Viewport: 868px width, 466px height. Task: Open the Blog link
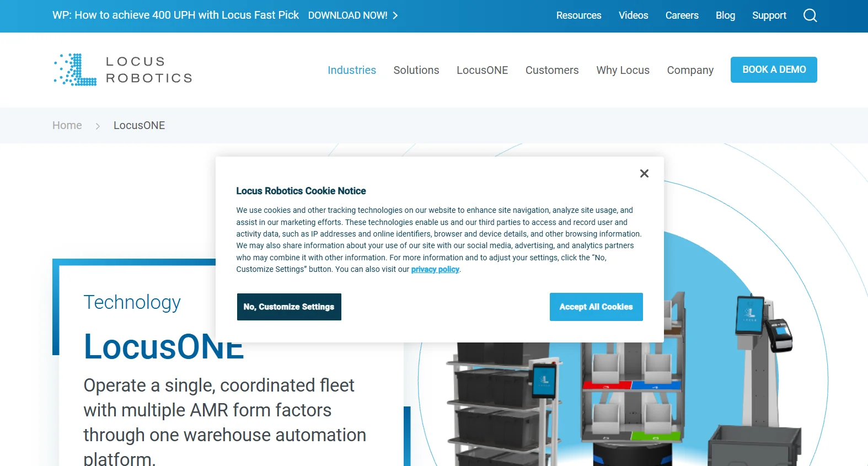[x=725, y=15]
